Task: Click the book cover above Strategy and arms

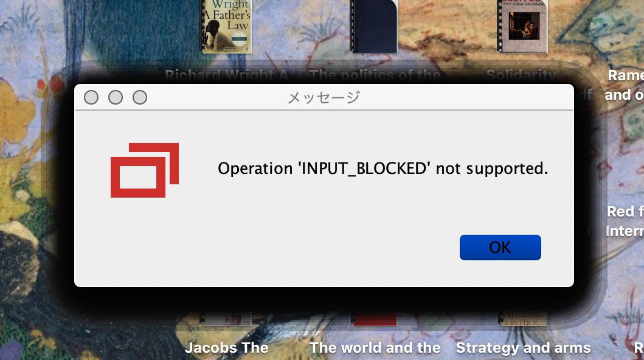Action: point(522,319)
